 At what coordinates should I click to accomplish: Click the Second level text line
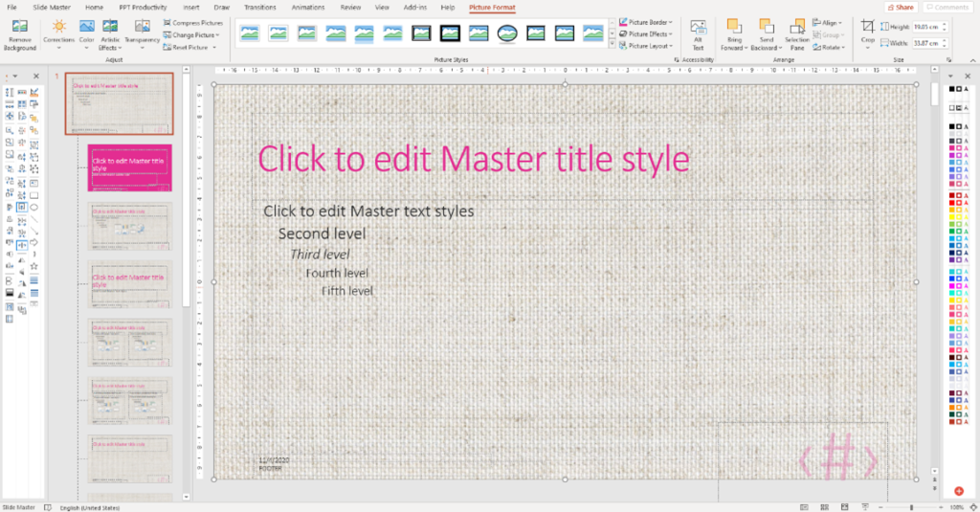(322, 234)
